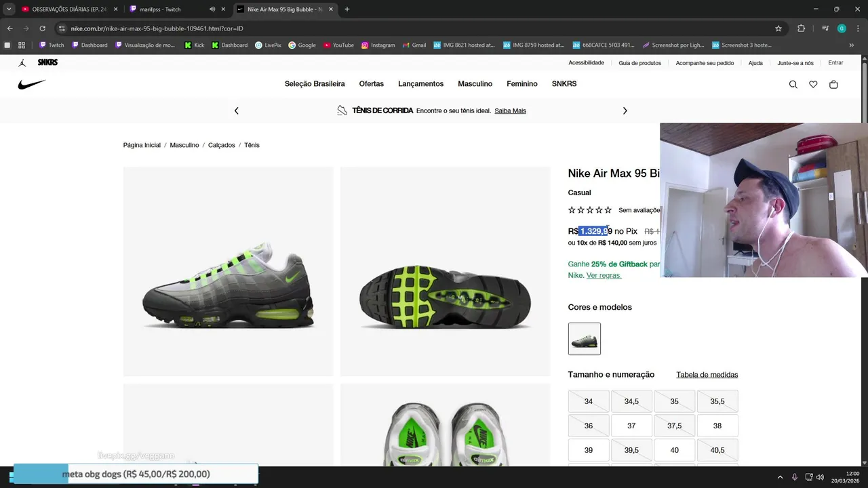The height and width of the screenshot is (488, 868).
Task: Open the Gmail bookmark
Action: click(x=414, y=45)
